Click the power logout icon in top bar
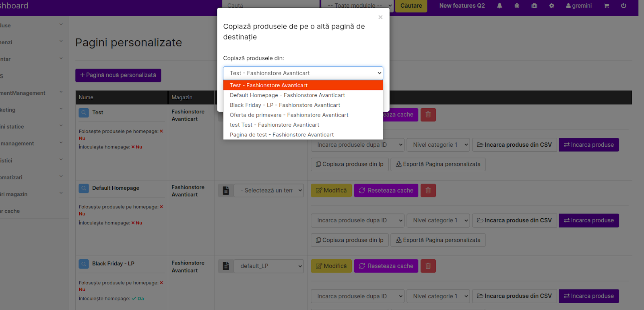644x310 pixels. coord(623,6)
